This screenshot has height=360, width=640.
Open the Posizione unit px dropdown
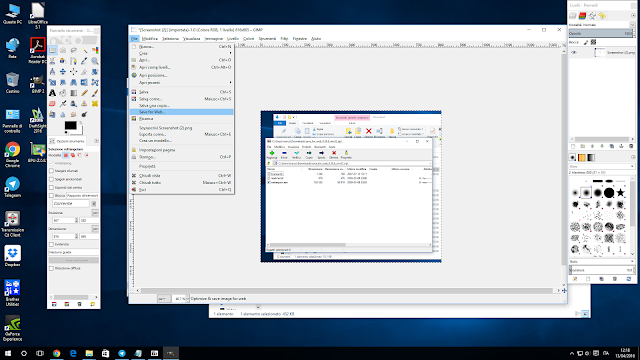click(x=96, y=213)
